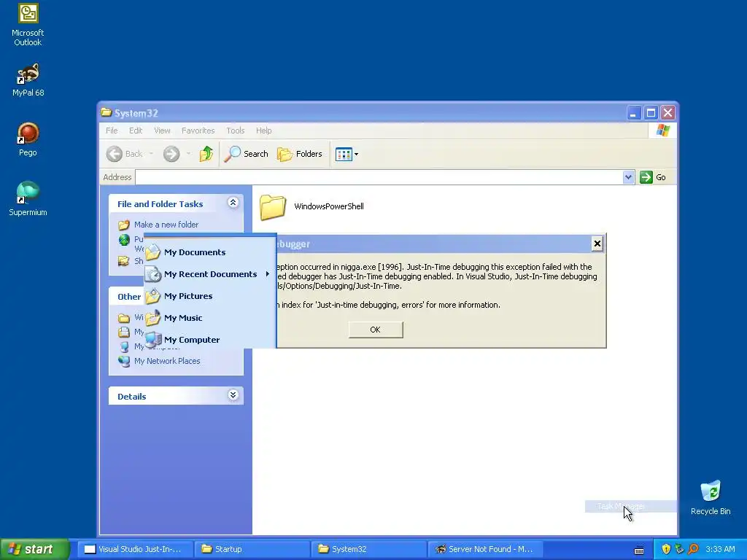Expand My Recent Documents submenu
Viewport: 747px width, 560px height.
[x=210, y=274]
